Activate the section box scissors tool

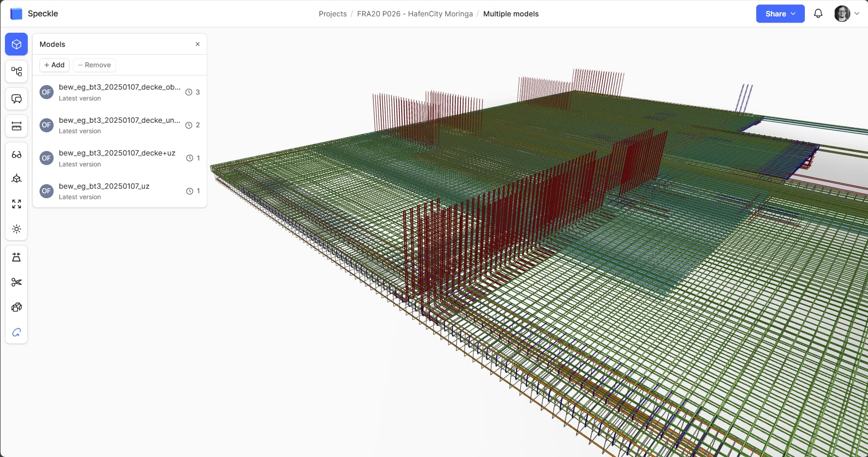(16, 282)
